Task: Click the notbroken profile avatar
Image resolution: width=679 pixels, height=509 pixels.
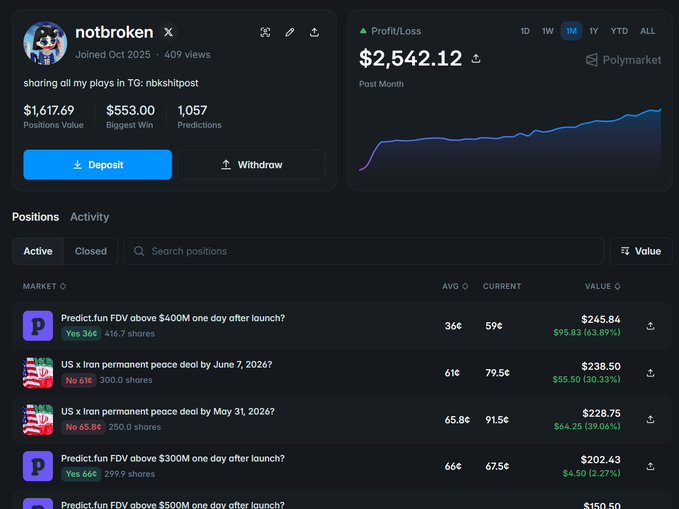Action: tap(45, 43)
